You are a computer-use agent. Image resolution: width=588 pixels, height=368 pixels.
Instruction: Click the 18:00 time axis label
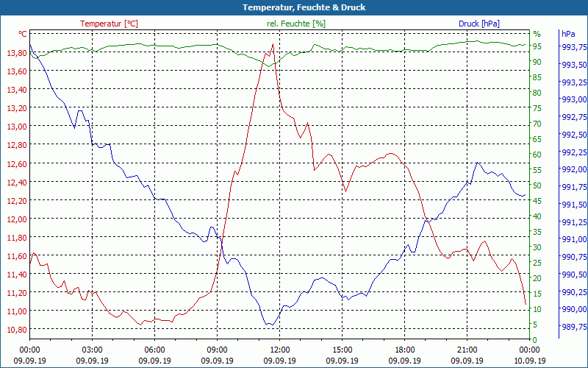(405, 350)
